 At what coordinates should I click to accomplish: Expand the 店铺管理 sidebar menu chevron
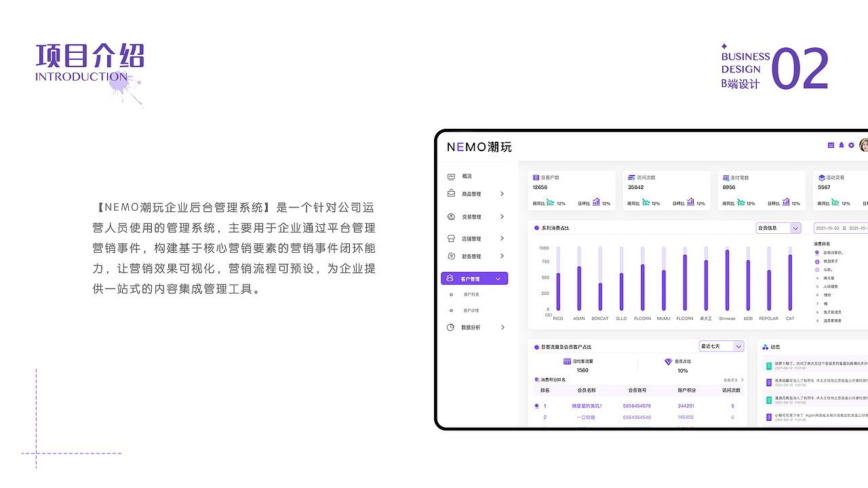(502, 239)
